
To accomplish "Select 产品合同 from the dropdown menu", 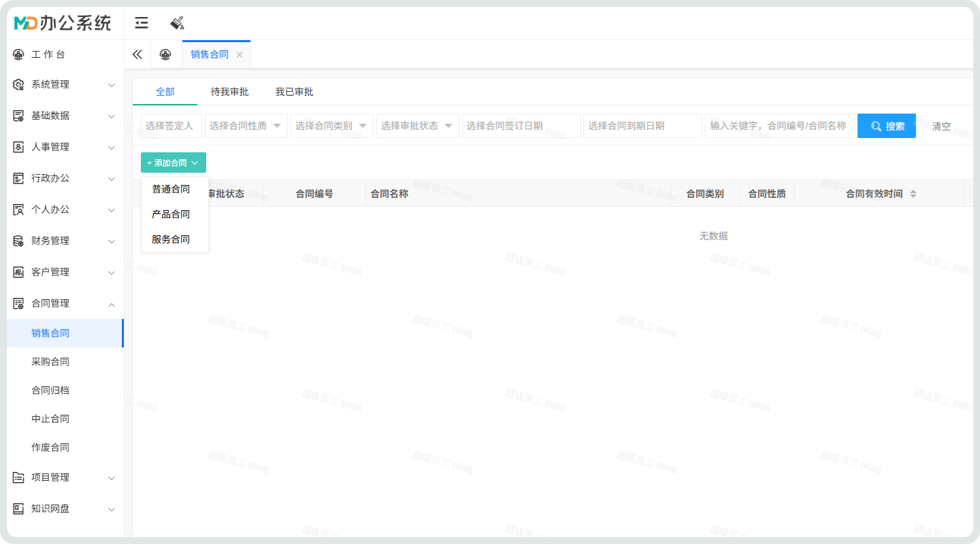I will 171,214.
